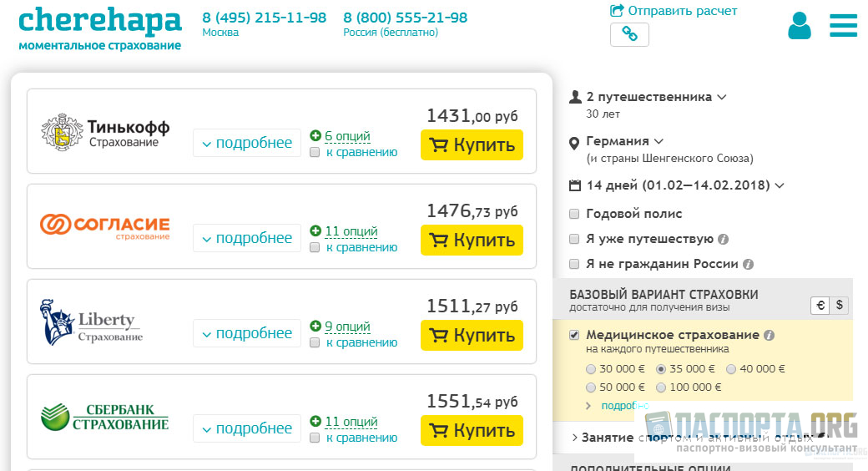The height and width of the screenshot is (471, 868).
Task: Expand Занятие спортом и активный отдых
Action: pos(692,438)
